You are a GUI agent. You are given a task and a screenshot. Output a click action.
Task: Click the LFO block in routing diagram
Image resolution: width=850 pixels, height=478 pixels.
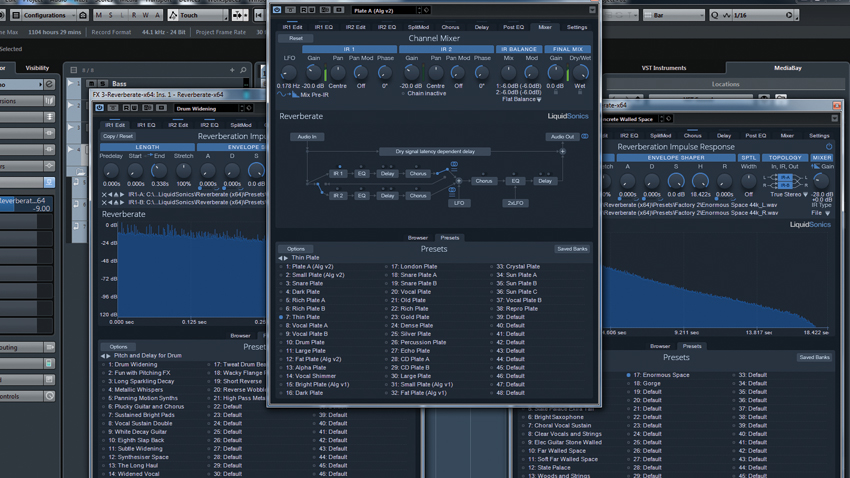point(459,203)
